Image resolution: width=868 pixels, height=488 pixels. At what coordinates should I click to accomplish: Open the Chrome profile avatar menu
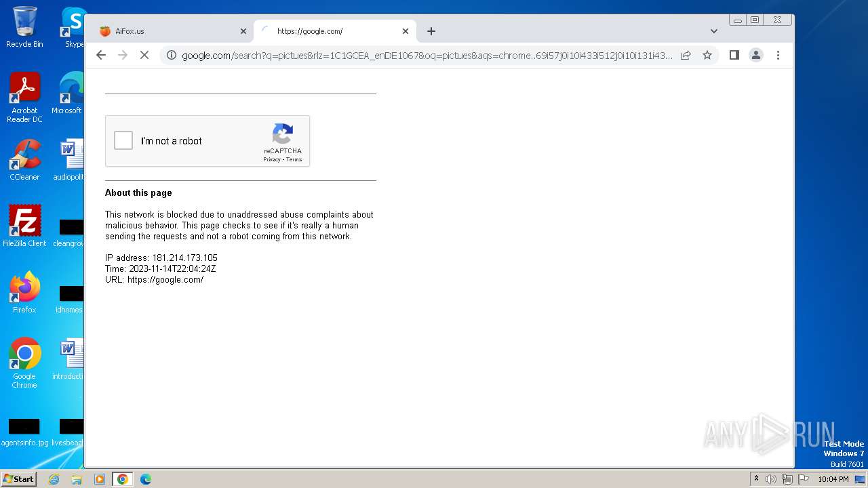(756, 55)
